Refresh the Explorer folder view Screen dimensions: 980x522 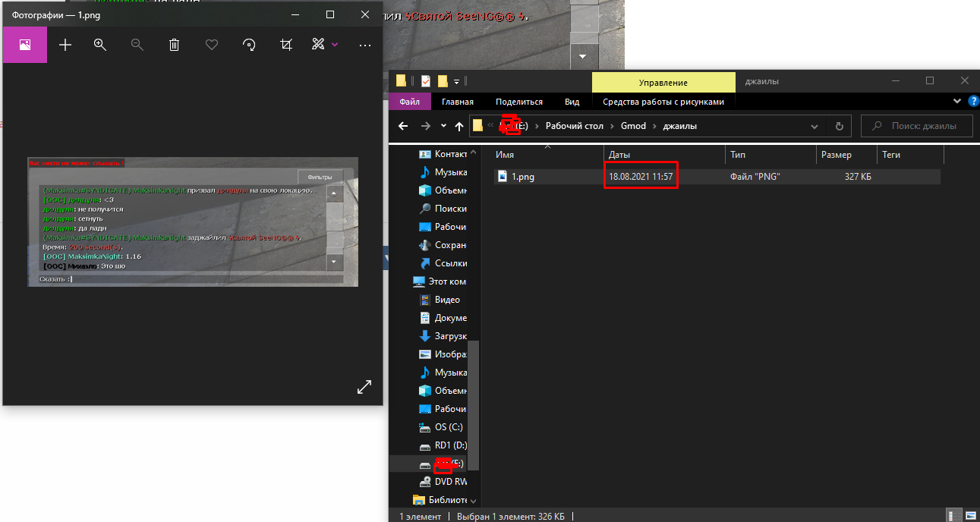coord(839,127)
